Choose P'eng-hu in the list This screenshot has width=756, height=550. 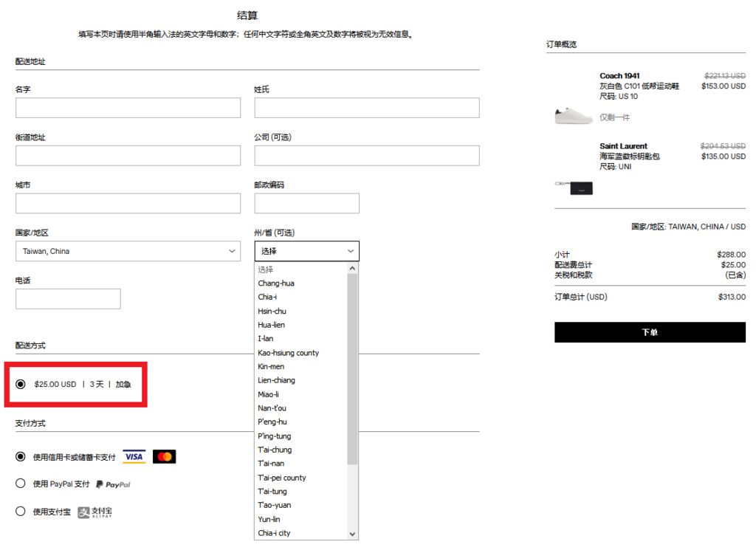301,422
